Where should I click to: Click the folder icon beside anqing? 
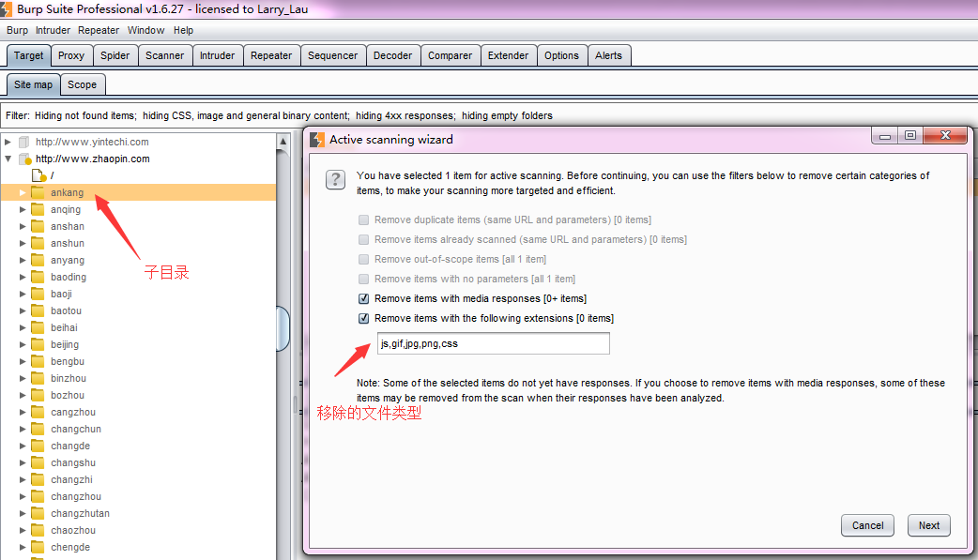pos(38,210)
